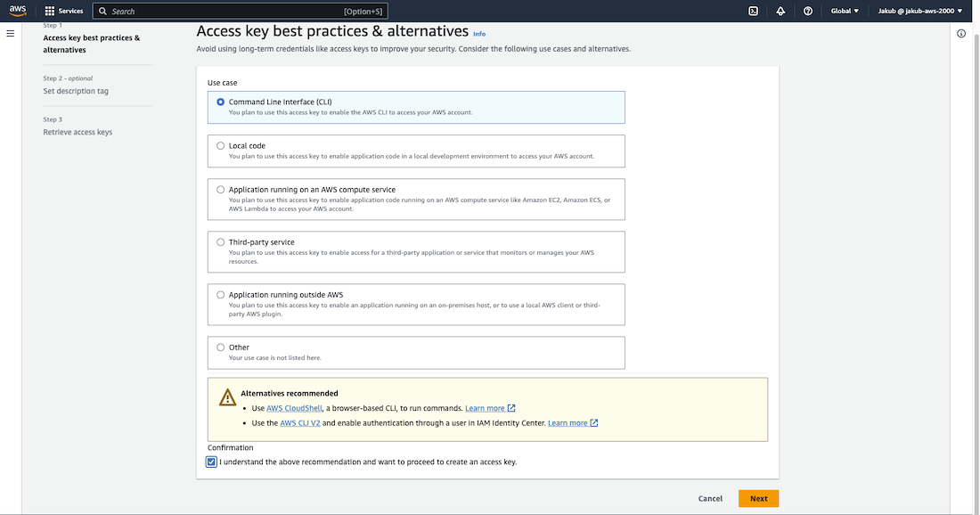Click the Next button

tap(758, 499)
